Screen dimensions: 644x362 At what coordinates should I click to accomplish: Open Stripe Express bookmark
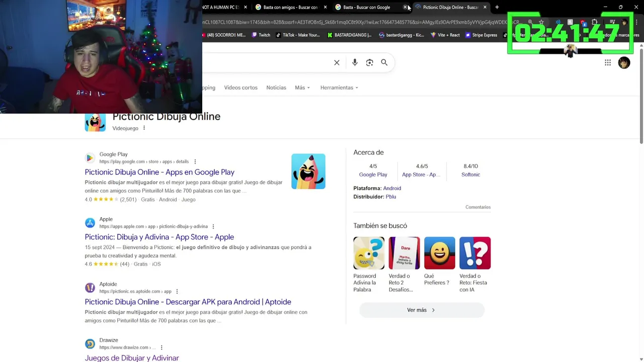[481, 35]
